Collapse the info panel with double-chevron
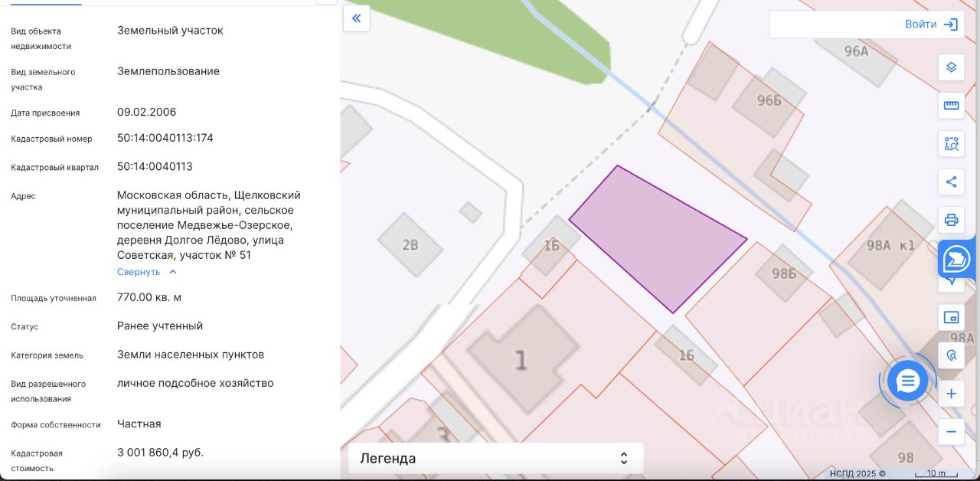 [356, 18]
